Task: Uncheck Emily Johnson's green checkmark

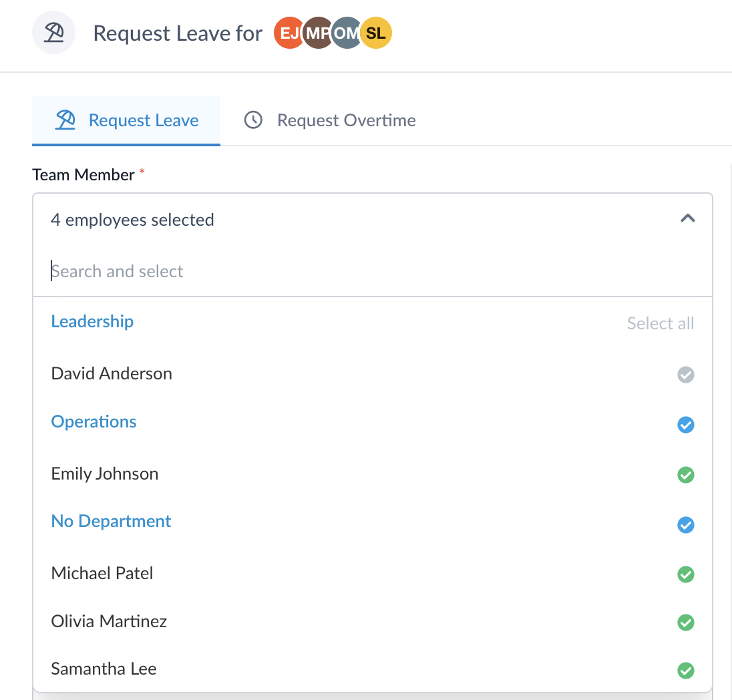Action: [685, 474]
